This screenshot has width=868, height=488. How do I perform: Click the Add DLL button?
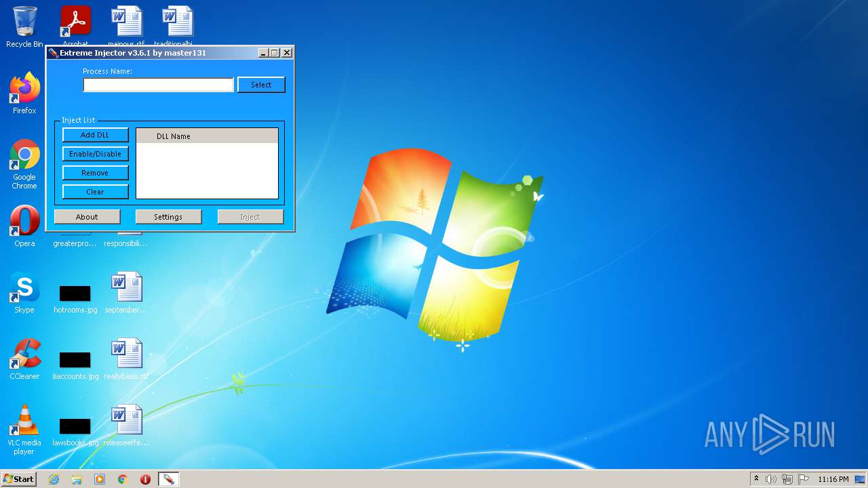click(95, 135)
